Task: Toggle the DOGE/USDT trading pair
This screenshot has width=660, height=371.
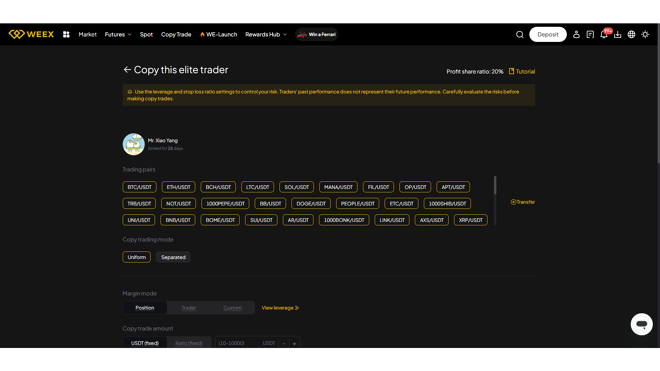Action: pos(311,203)
